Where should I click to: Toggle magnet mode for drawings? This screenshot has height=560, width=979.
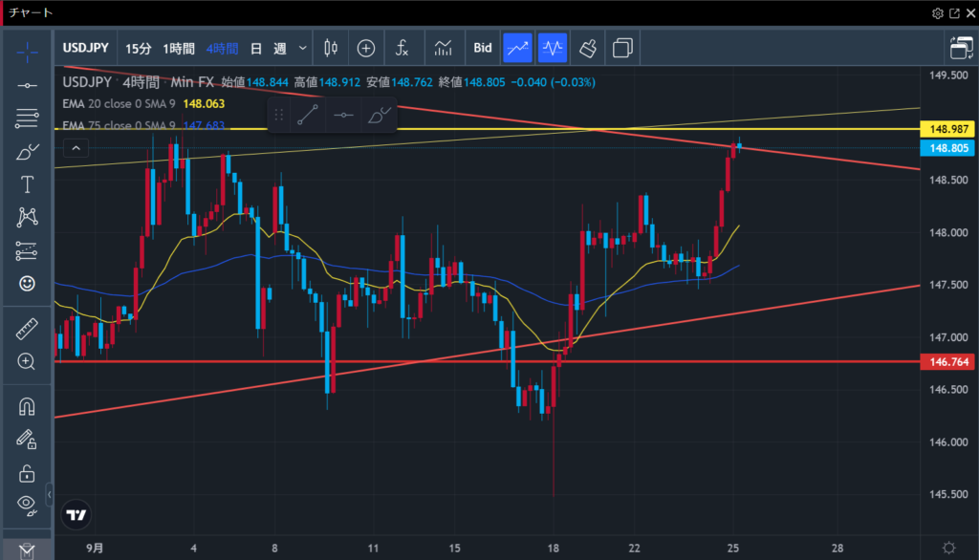click(x=27, y=407)
